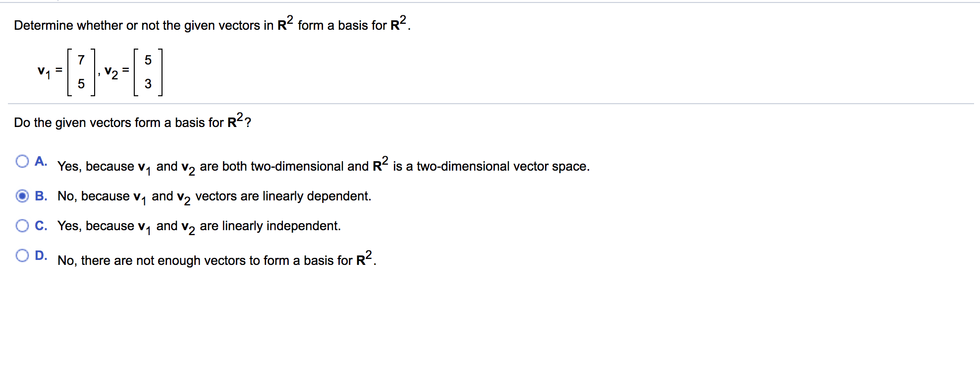This screenshot has width=980, height=378.
Task: Select answer option A radio button
Action: [x=22, y=160]
